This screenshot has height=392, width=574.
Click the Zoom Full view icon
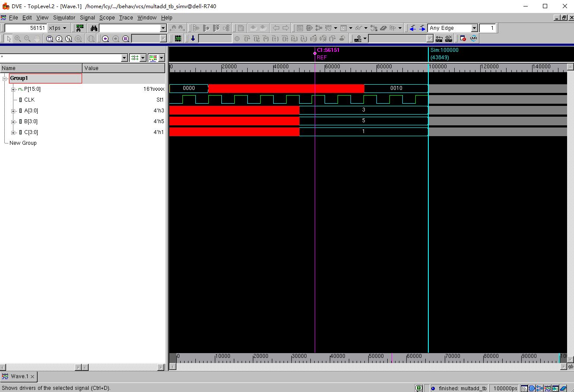pos(50,38)
